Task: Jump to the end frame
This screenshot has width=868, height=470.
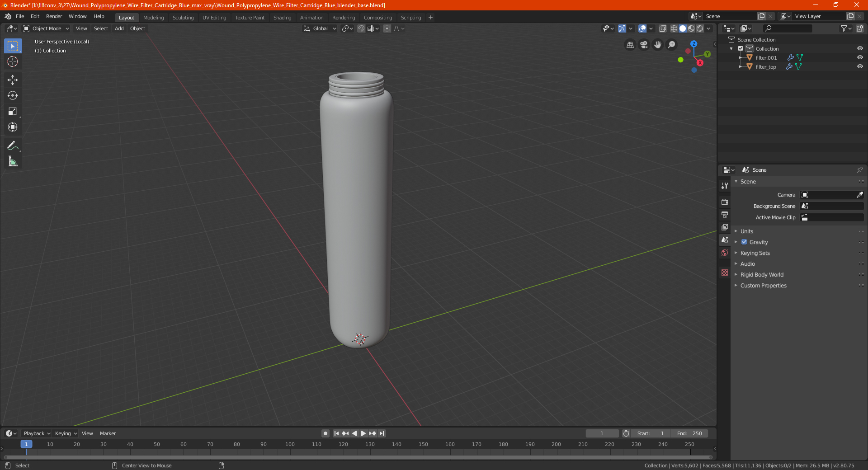Action: tap(382, 433)
